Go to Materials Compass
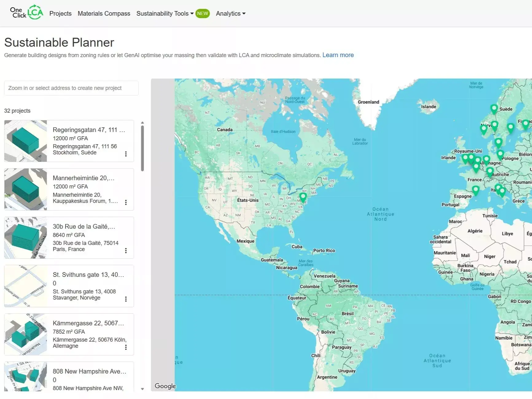The image size is (532, 399). coord(104,14)
